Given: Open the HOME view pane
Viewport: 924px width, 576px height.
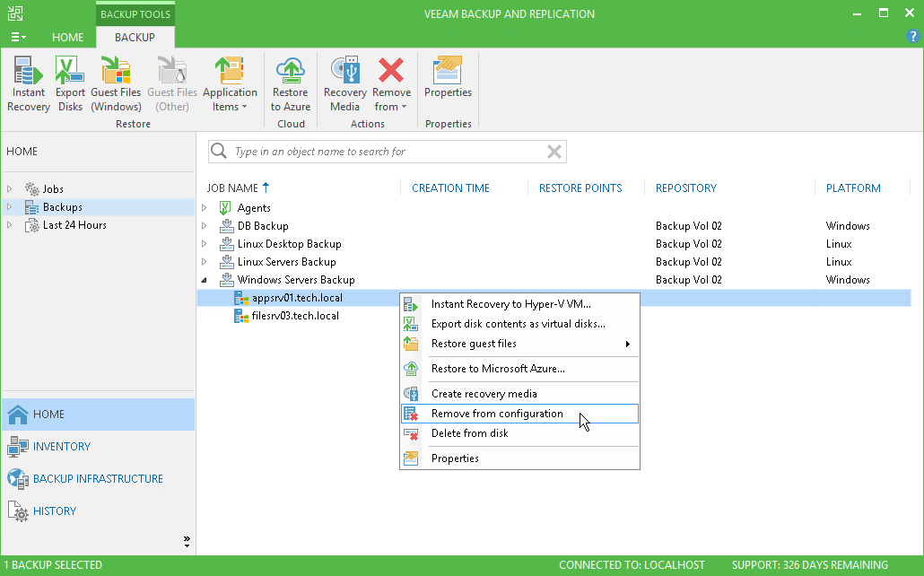Looking at the screenshot, I should [x=98, y=414].
